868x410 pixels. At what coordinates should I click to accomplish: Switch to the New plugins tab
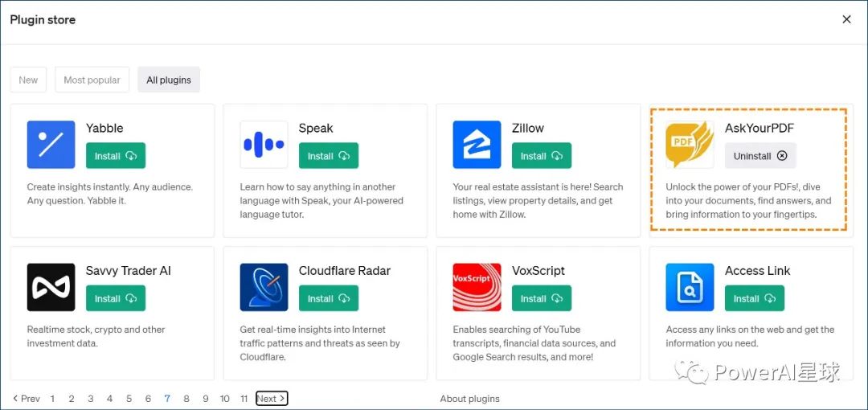[x=28, y=80]
